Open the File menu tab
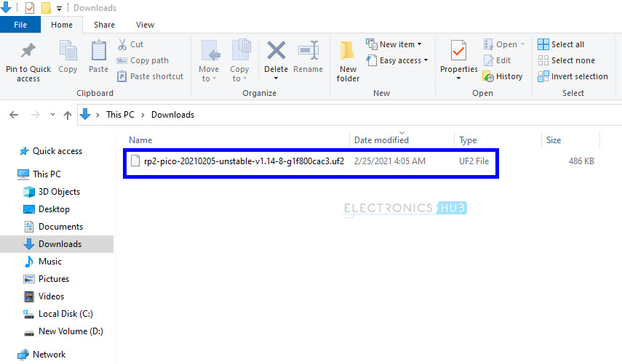622x364 pixels. [20, 25]
